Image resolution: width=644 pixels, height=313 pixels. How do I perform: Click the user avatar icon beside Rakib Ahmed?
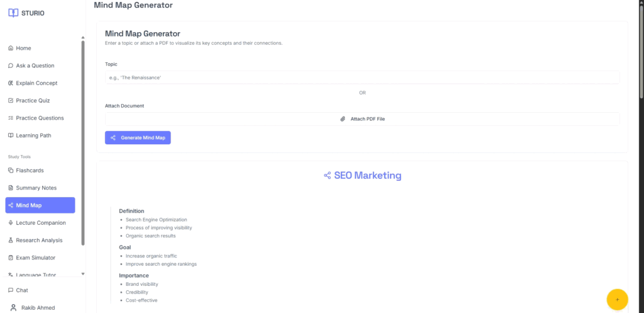tap(14, 308)
